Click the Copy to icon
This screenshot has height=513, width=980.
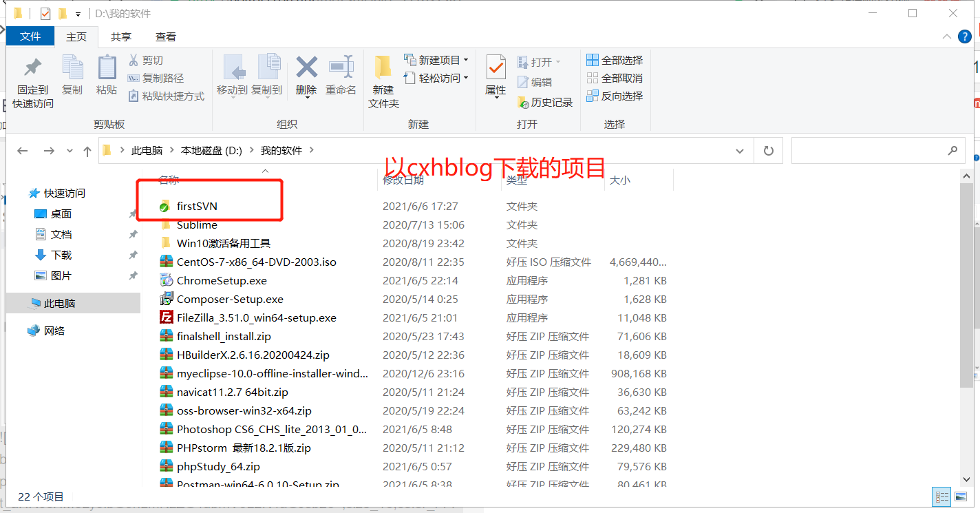click(x=268, y=67)
